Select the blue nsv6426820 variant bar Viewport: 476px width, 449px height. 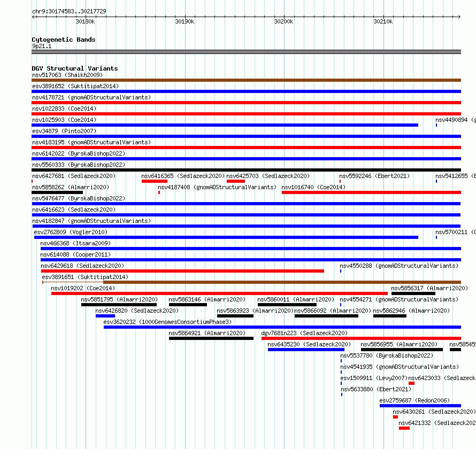click(105, 316)
